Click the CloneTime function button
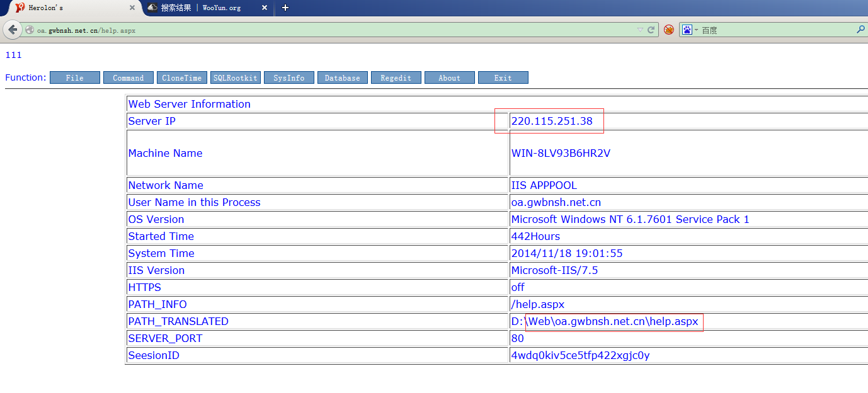Image resolution: width=868 pixels, height=393 pixels. pos(182,77)
